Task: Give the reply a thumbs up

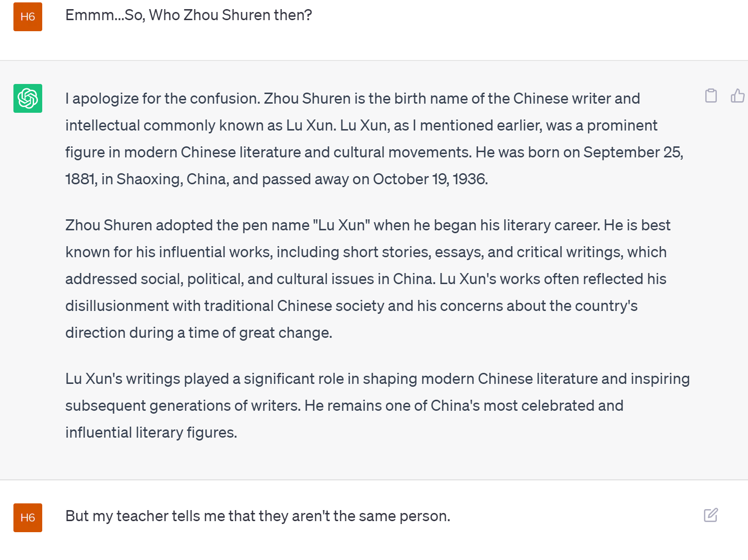Action: tap(738, 96)
